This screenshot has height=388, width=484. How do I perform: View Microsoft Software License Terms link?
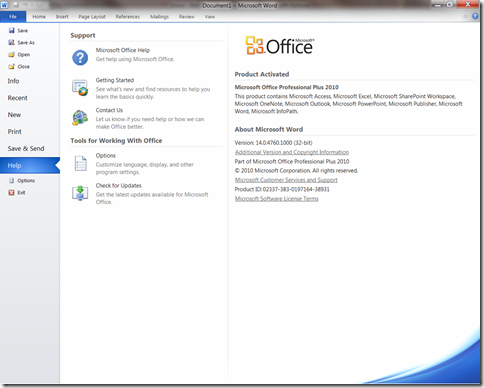click(276, 199)
